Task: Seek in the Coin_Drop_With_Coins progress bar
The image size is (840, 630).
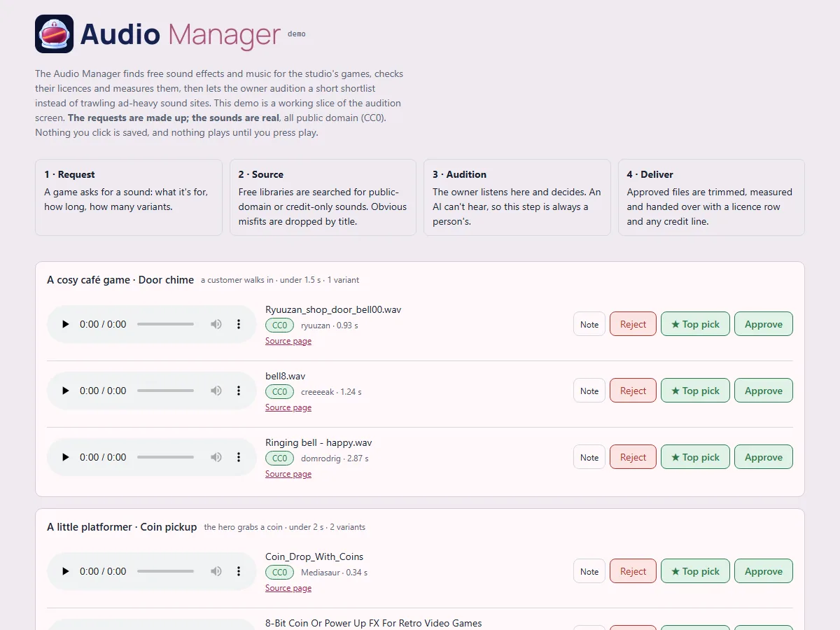Action: point(165,571)
